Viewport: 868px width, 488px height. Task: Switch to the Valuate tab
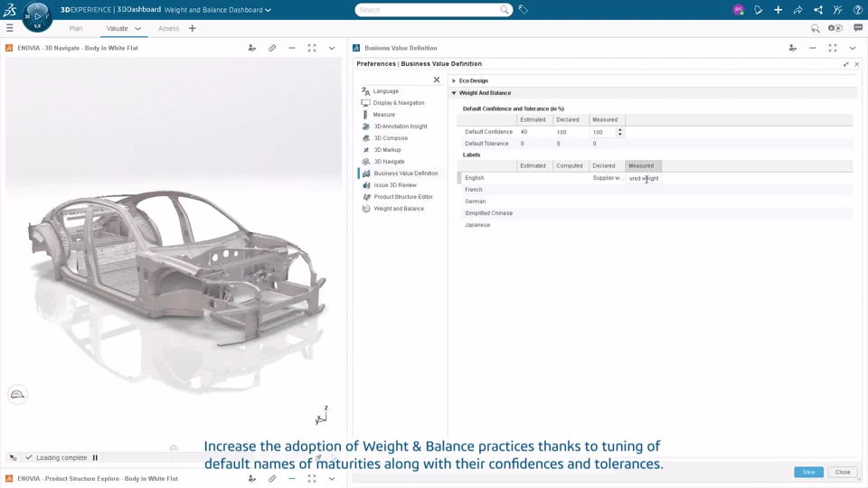[x=117, y=28]
